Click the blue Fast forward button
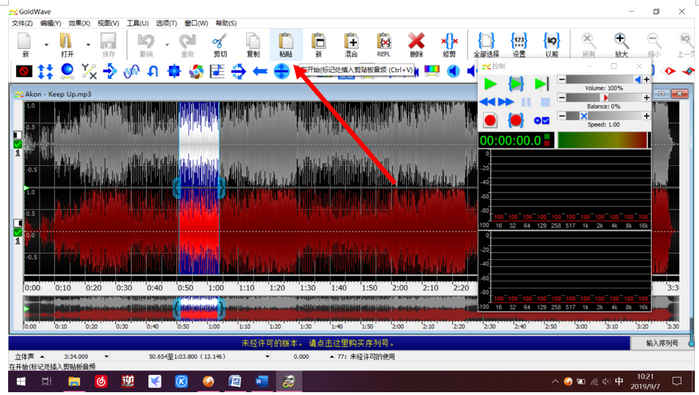This screenshot has width=699, height=395. pos(506,102)
